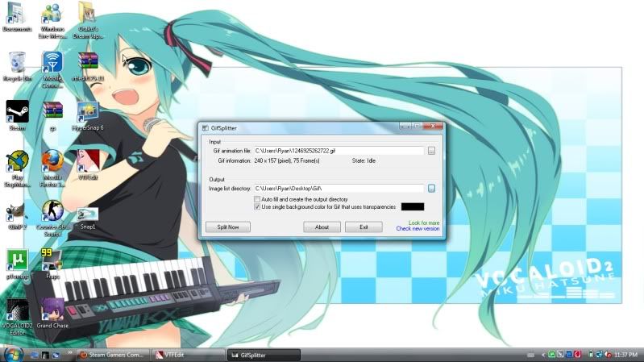
Task: Click the Check new version link
Action: 418,229
